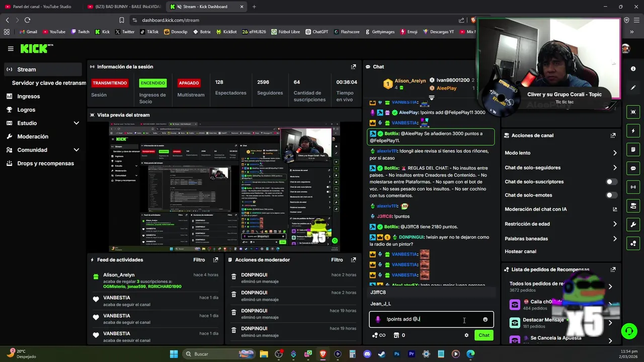This screenshot has height=362, width=644.
Task: Select Jean_J_L from mention suggestions
Action: click(x=431, y=304)
